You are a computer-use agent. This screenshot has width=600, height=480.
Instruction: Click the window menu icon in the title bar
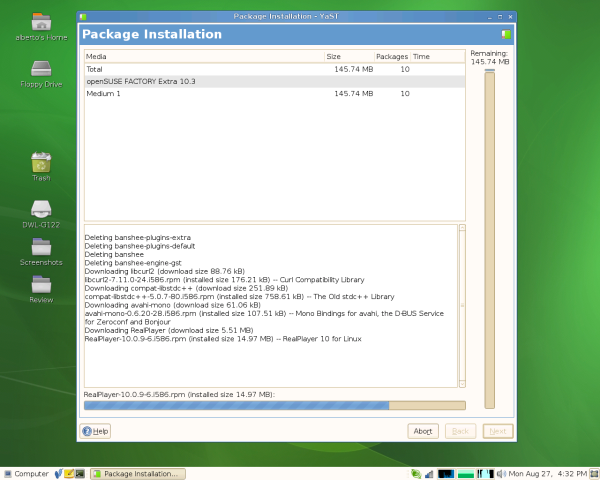(83, 16)
